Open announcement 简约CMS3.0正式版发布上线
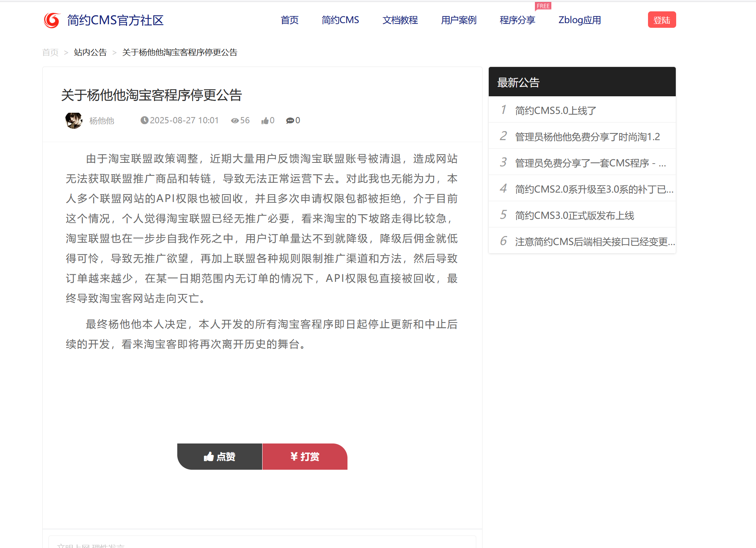The height and width of the screenshot is (548, 756). tap(574, 215)
